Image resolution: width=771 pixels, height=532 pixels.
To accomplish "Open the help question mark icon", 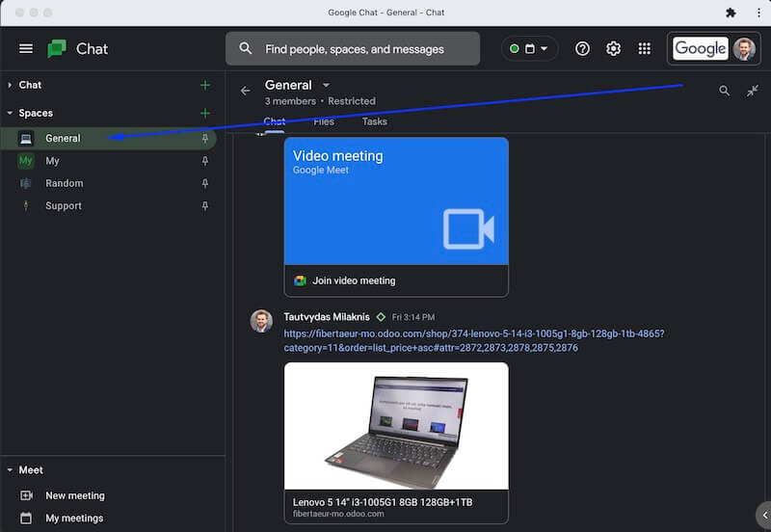I will 582,49.
